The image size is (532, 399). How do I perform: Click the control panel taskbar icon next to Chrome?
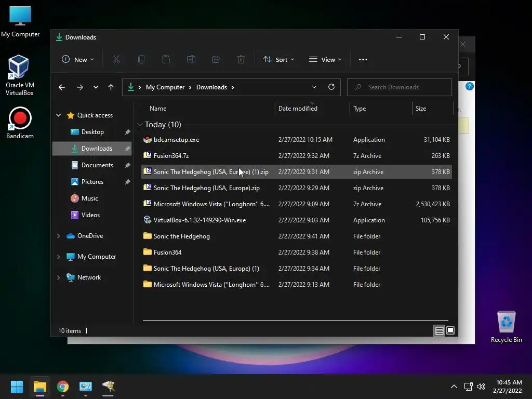click(x=86, y=387)
